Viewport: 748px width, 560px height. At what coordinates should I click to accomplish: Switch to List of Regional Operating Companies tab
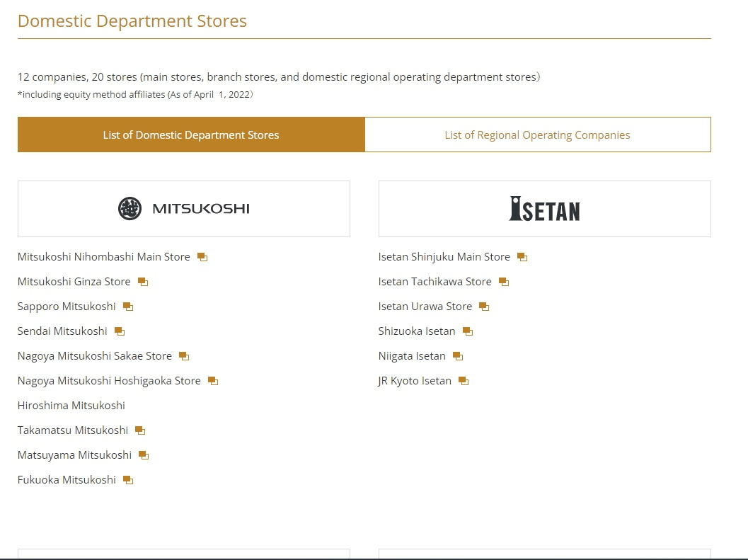pos(538,135)
